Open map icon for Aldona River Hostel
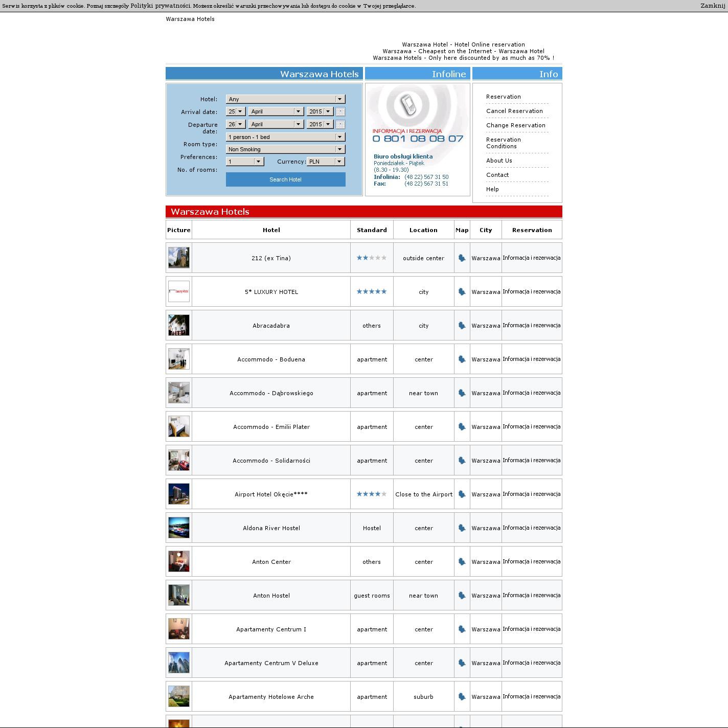The height and width of the screenshot is (728, 728). [x=462, y=528]
